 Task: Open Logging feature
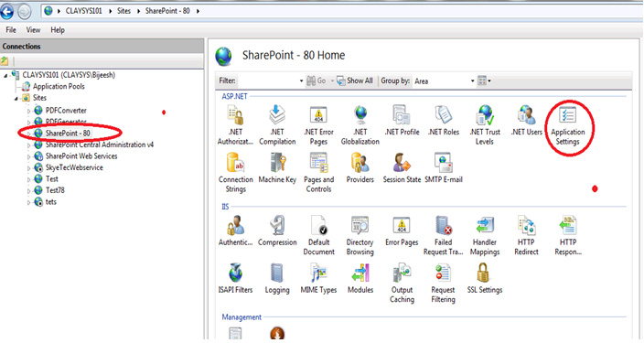pyautogui.click(x=277, y=279)
